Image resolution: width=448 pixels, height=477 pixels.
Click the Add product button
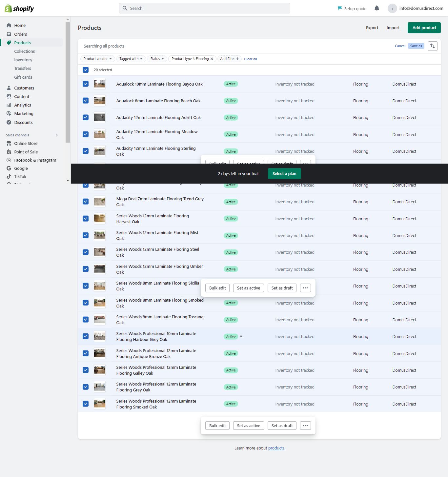click(424, 28)
